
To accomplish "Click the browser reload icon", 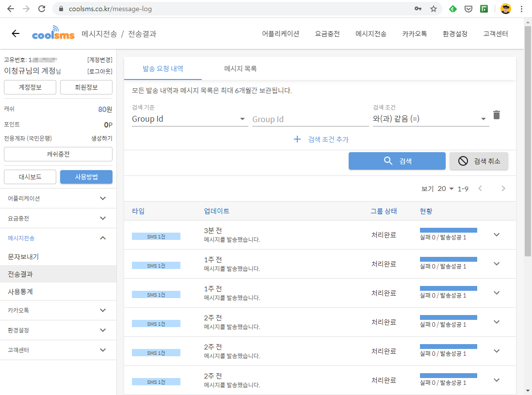I will click(42, 9).
